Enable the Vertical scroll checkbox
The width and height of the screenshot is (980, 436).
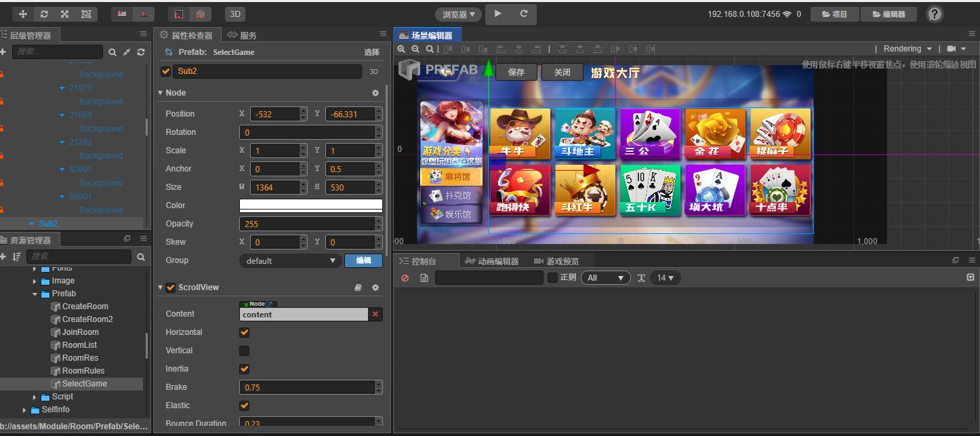[245, 351]
